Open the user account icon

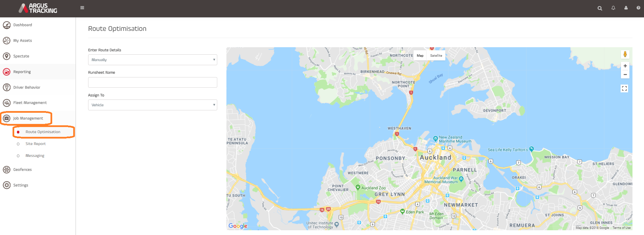[626, 8]
